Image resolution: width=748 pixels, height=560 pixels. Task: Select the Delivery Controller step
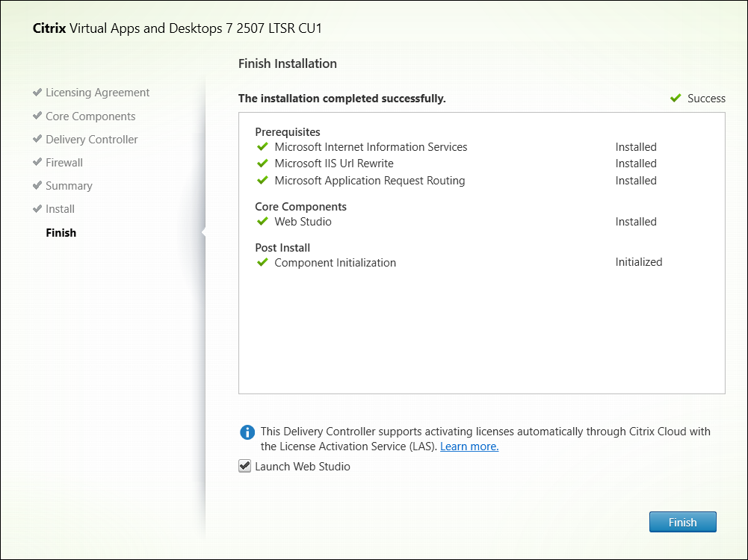91,140
